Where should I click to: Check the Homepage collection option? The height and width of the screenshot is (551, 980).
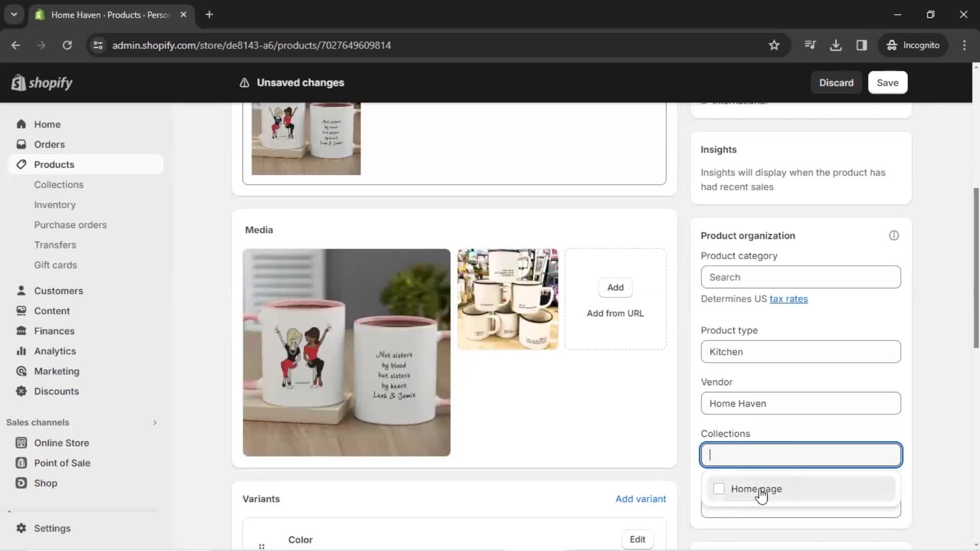coord(720,488)
